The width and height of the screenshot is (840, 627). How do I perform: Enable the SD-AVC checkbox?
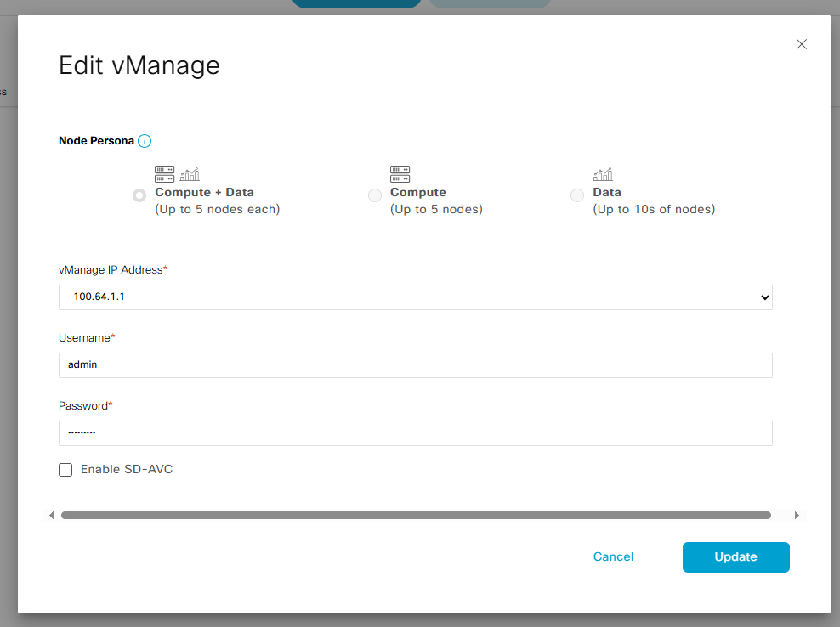click(x=65, y=470)
